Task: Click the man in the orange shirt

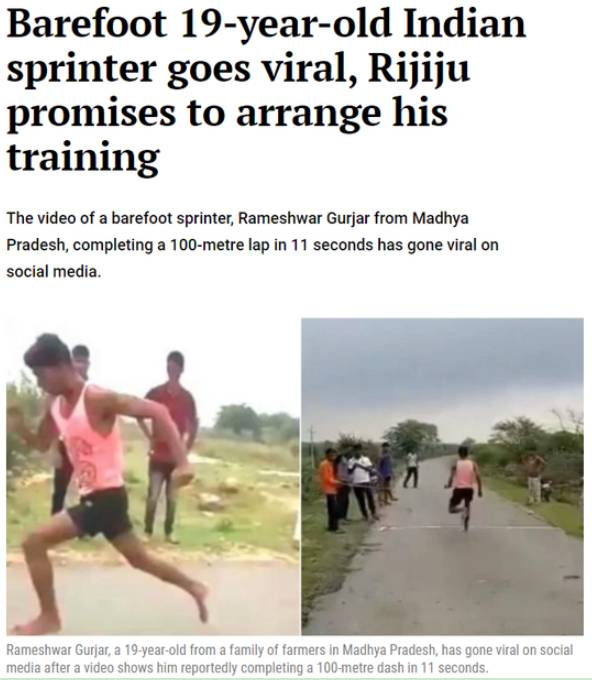Action: tap(330, 489)
